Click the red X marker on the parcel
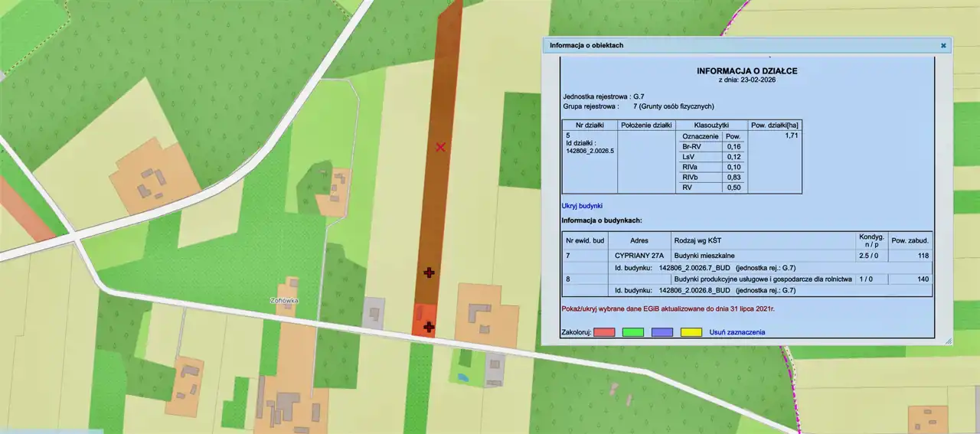 point(440,146)
